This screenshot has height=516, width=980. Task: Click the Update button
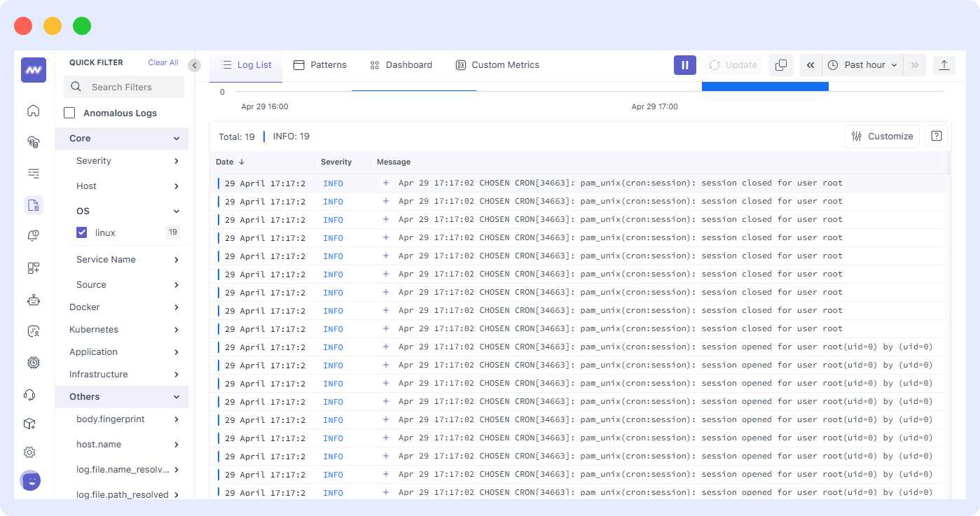[x=733, y=65]
